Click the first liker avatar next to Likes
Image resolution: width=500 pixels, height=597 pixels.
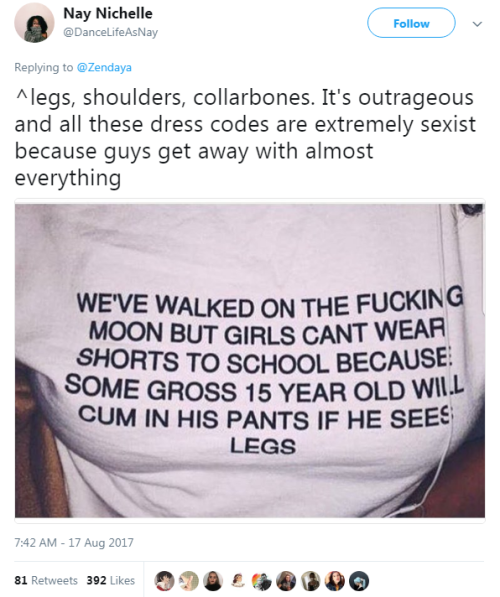[x=164, y=581]
